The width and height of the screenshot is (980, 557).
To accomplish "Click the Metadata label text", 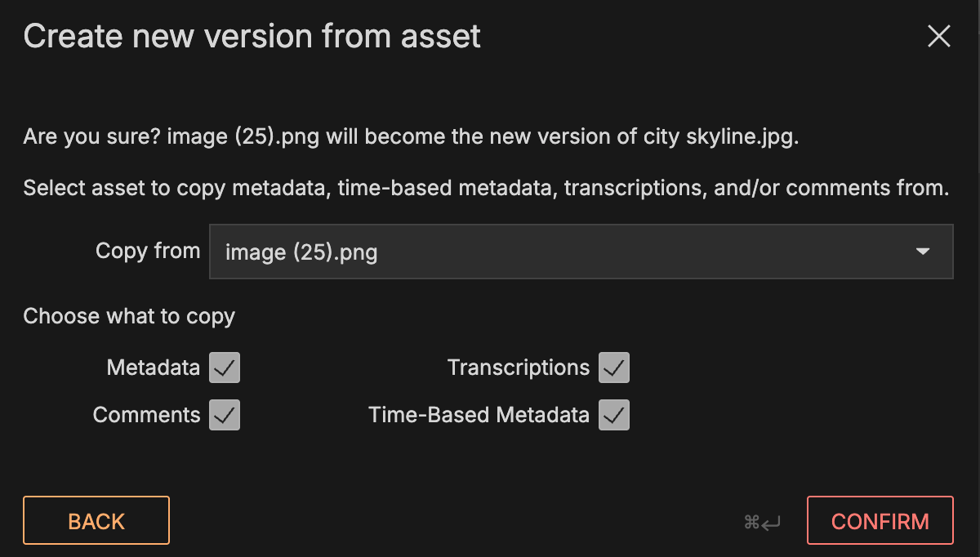I will click(x=153, y=368).
